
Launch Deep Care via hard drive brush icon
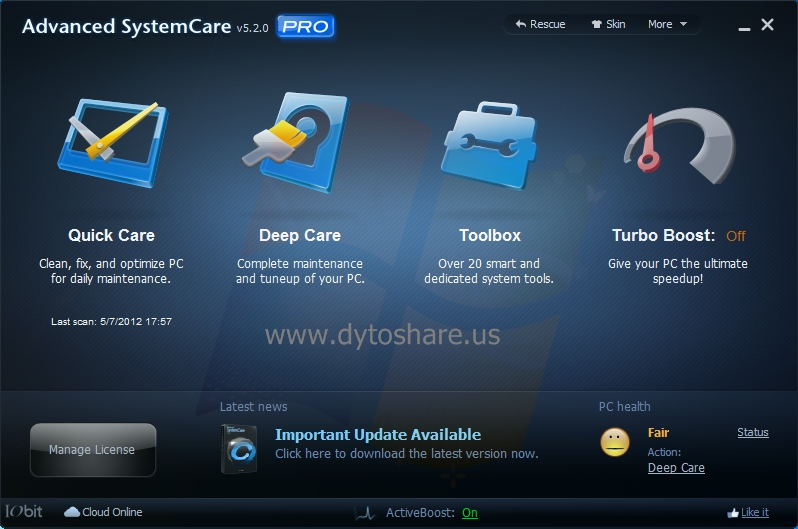coord(296,143)
